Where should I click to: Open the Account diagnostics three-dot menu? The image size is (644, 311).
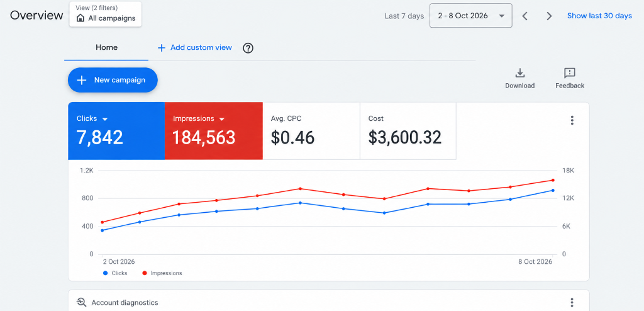(x=572, y=303)
